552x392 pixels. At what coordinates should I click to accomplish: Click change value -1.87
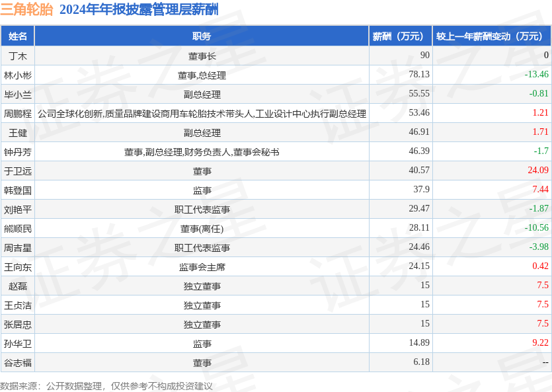click(x=539, y=208)
